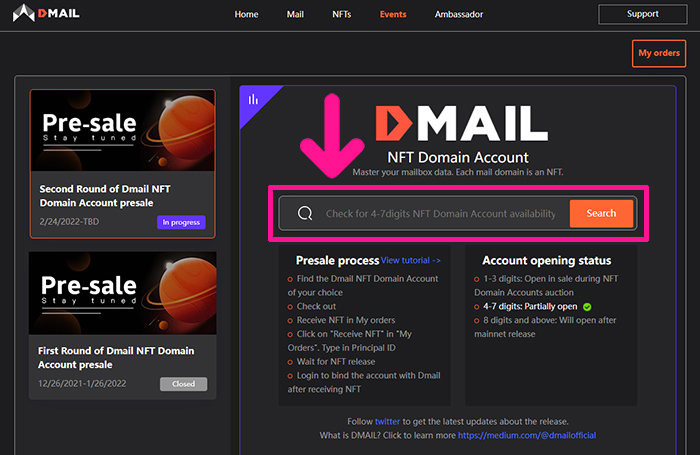Follow the twitter link
The width and height of the screenshot is (700, 455).
click(x=388, y=422)
